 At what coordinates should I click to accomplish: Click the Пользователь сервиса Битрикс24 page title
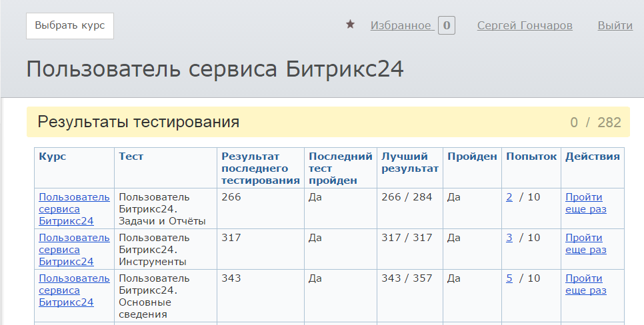point(215,69)
